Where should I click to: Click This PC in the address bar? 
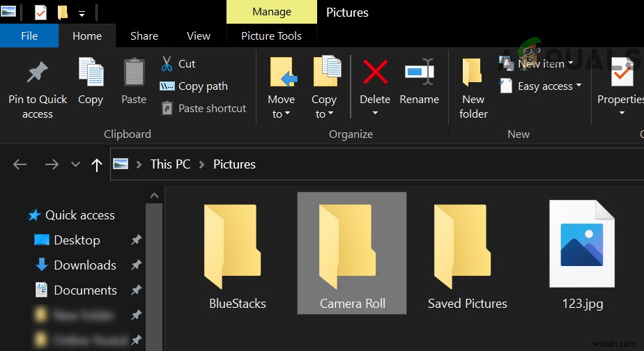[x=170, y=164]
